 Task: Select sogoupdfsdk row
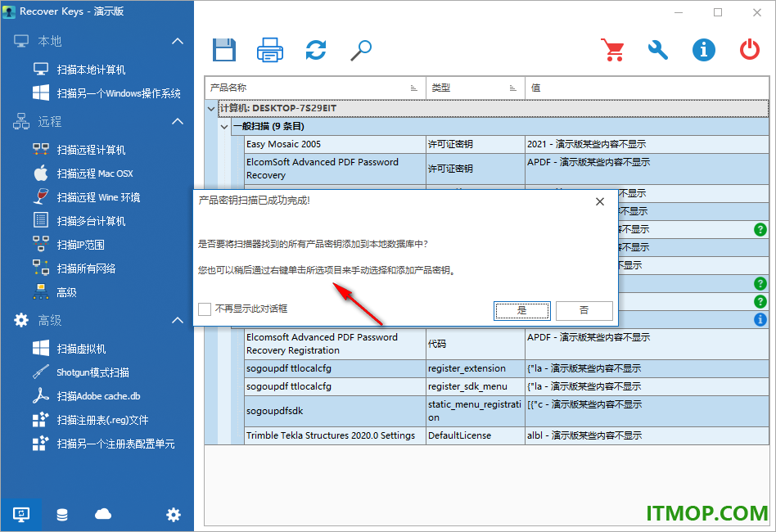point(506,411)
